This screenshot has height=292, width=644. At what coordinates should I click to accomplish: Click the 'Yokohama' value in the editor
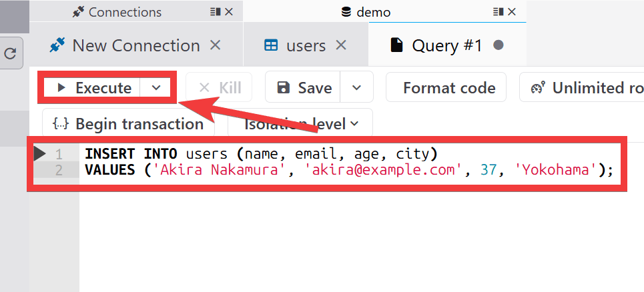click(x=556, y=169)
